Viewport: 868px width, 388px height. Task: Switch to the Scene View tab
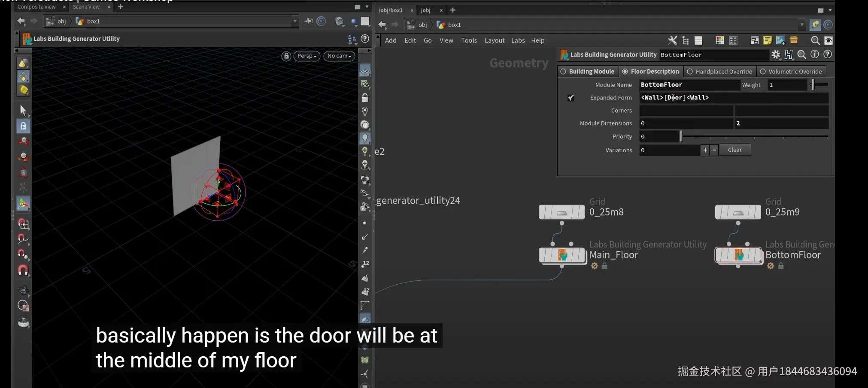[86, 7]
